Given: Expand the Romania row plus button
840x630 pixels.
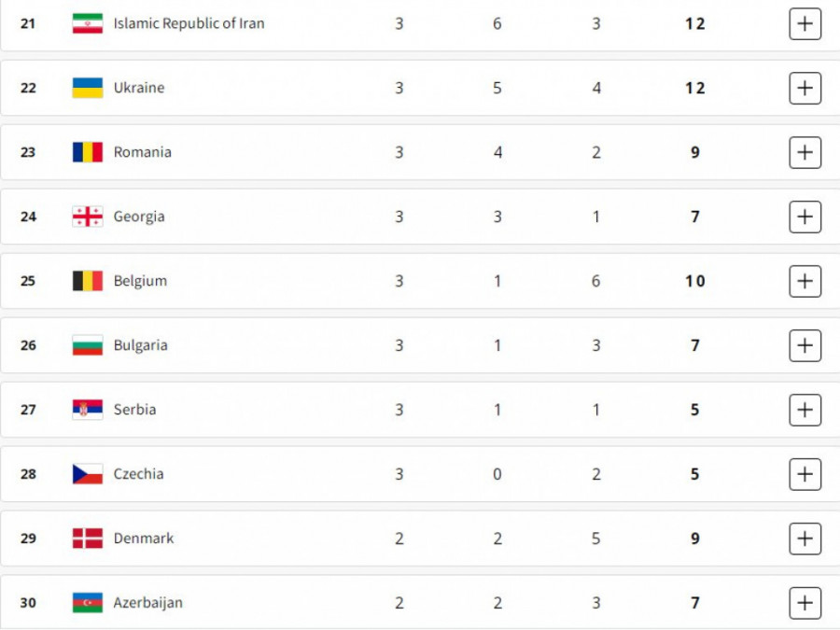Looking at the screenshot, I should (x=805, y=152).
